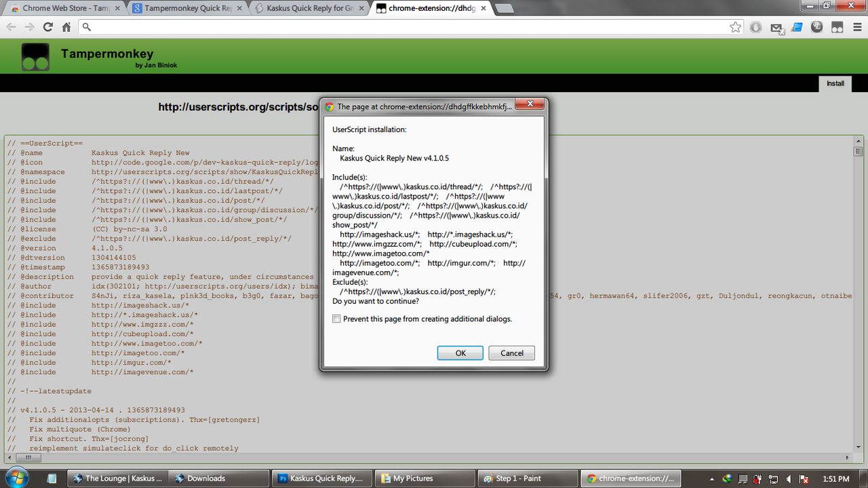Click vertical scrollbar down arrow

click(858, 448)
